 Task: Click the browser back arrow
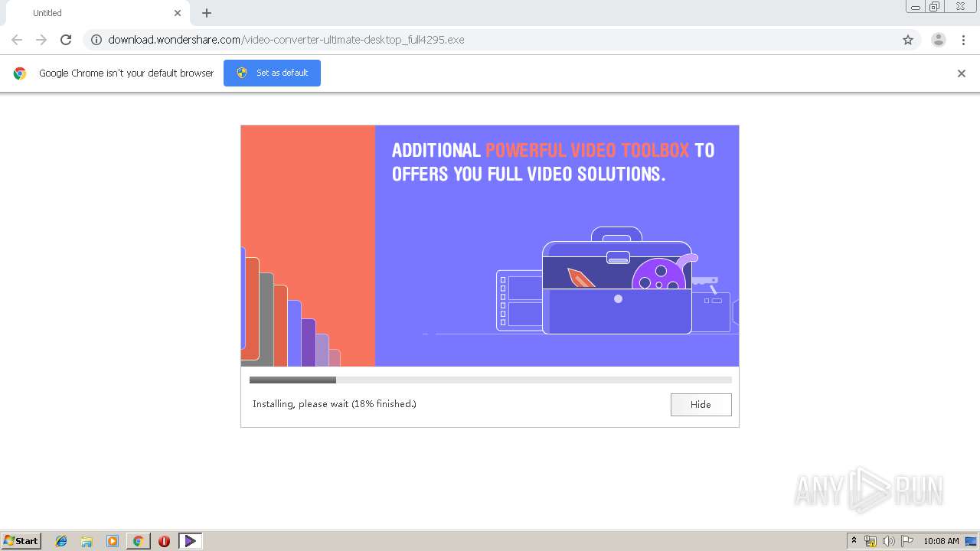pyautogui.click(x=17, y=40)
